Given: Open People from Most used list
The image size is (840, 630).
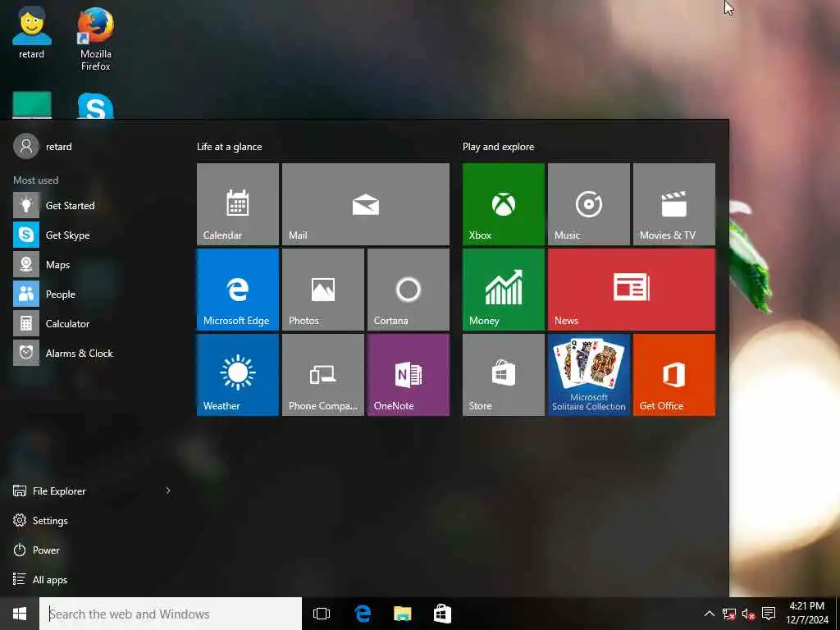Looking at the screenshot, I should coord(91,294).
